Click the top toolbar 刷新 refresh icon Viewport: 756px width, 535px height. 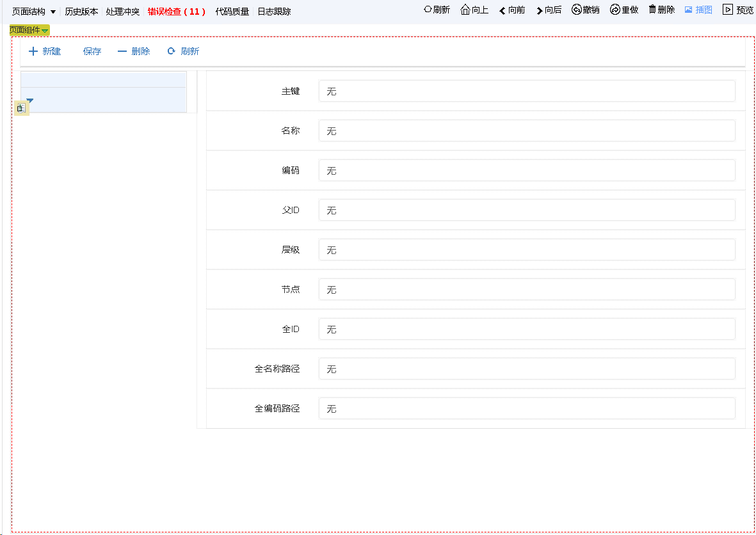pyautogui.click(x=428, y=10)
